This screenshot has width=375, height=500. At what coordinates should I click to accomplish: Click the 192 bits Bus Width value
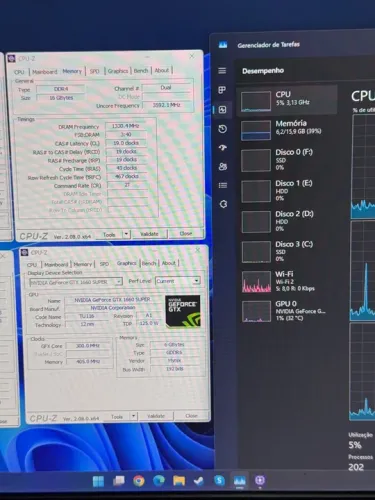click(174, 369)
